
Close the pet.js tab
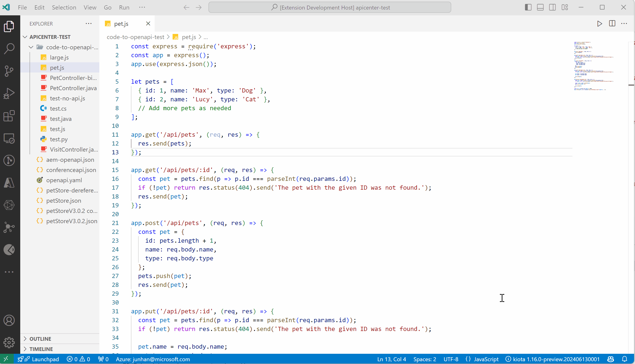point(148,23)
